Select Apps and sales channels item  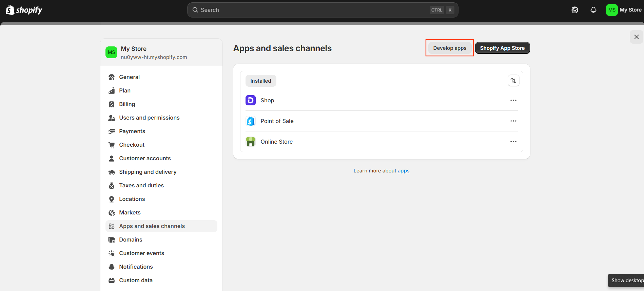coord(161,226)
